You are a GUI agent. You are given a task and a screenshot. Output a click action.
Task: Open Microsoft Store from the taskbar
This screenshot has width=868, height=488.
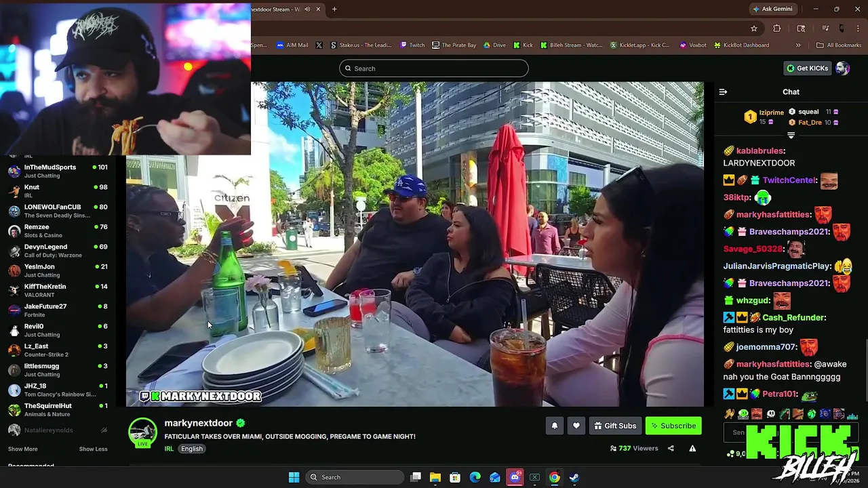[455, 477]
